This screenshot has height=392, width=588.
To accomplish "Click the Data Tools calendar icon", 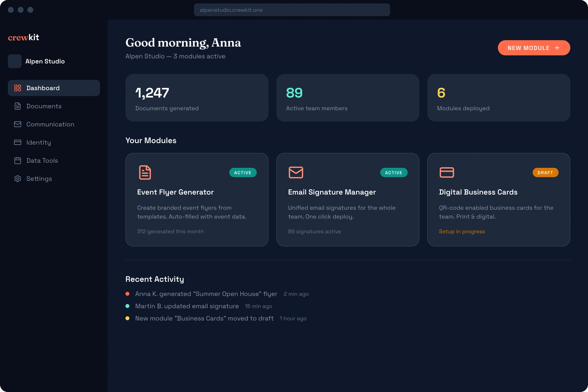I will (x=17, y=160).
